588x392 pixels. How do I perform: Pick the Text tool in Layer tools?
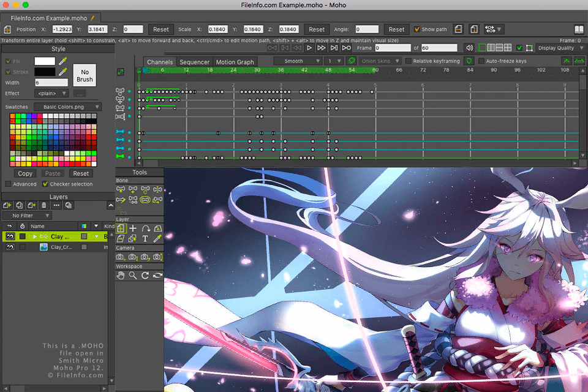pyautogui.click(x=145, y=238)
